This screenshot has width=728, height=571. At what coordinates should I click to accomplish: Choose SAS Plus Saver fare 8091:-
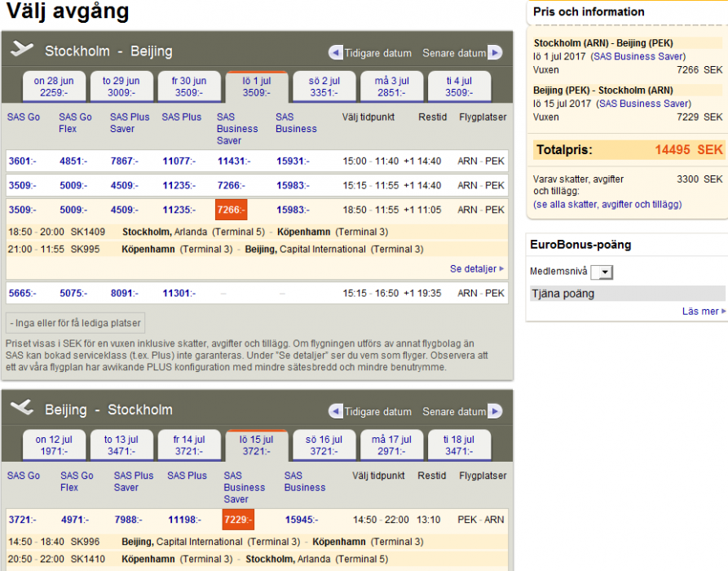[x=124, y=293]
